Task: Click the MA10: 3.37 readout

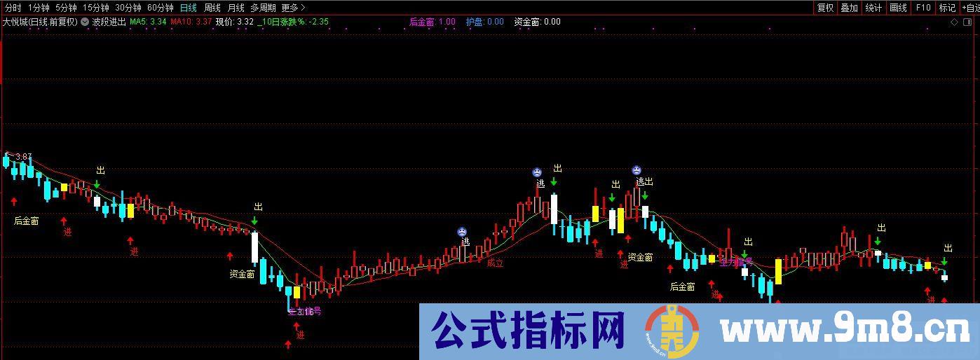Action: [191, 22]
